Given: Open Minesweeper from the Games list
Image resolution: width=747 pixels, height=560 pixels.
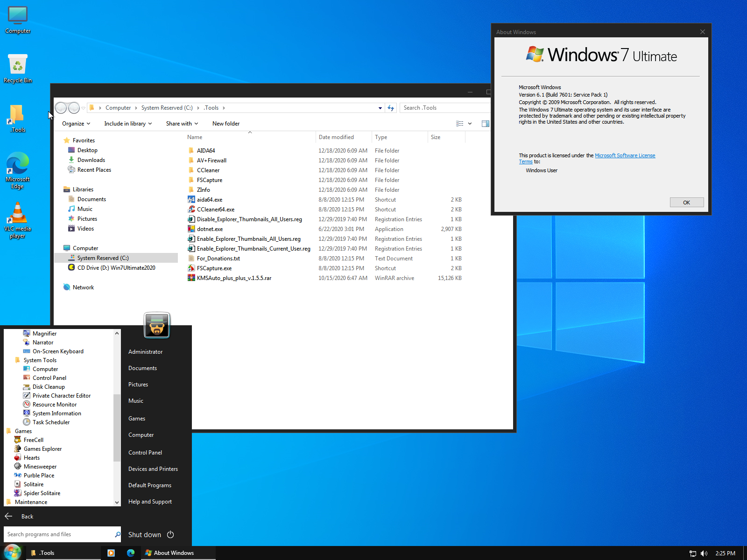Looking at the screenshot, I should coord(40,466).
